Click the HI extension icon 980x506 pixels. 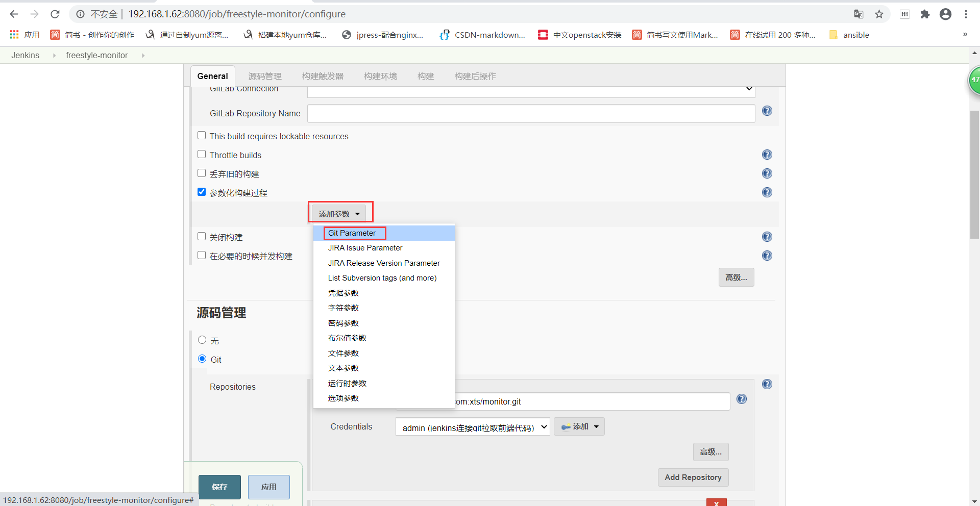tap(904, 14)
